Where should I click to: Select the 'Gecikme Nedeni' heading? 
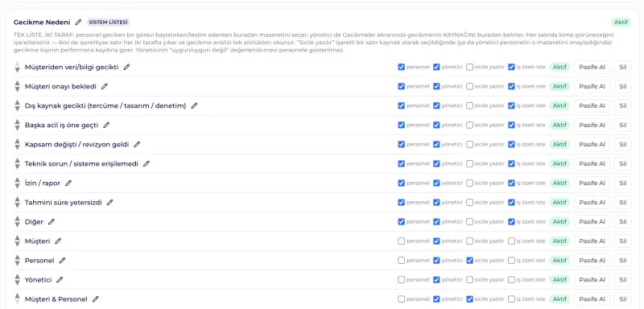[x=42, y=23]
